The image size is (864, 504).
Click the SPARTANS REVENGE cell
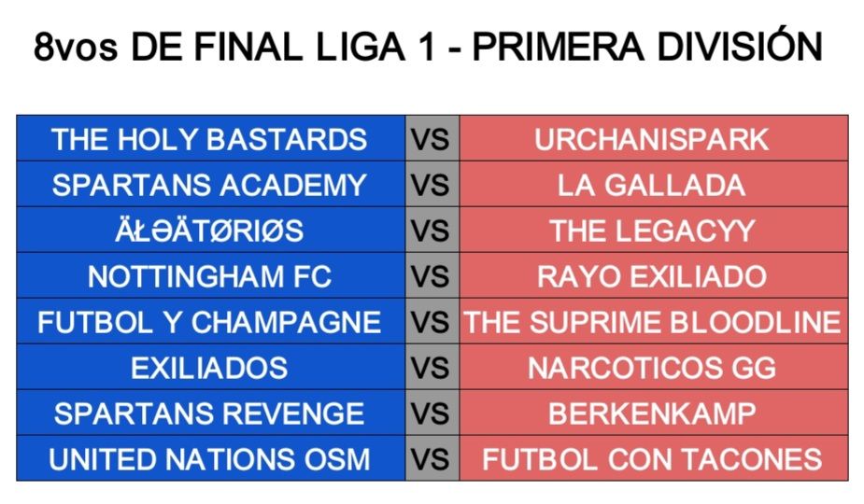(x=210, y=413)
